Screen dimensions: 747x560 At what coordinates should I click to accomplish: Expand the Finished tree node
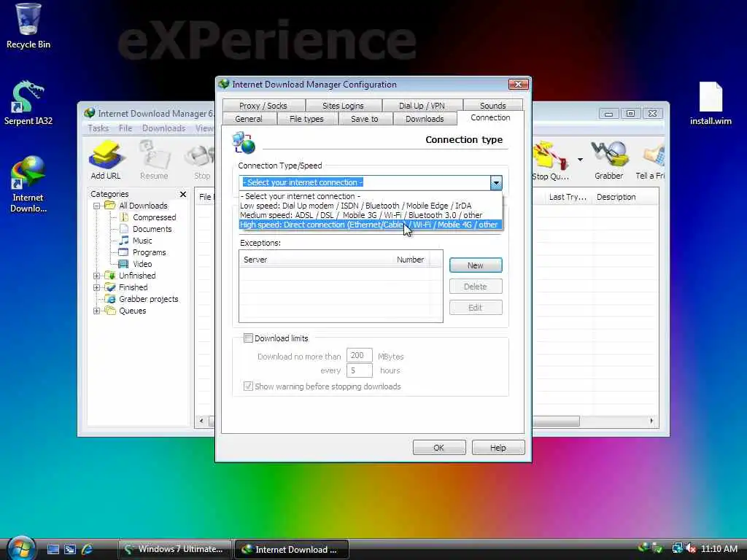[97, 287]
